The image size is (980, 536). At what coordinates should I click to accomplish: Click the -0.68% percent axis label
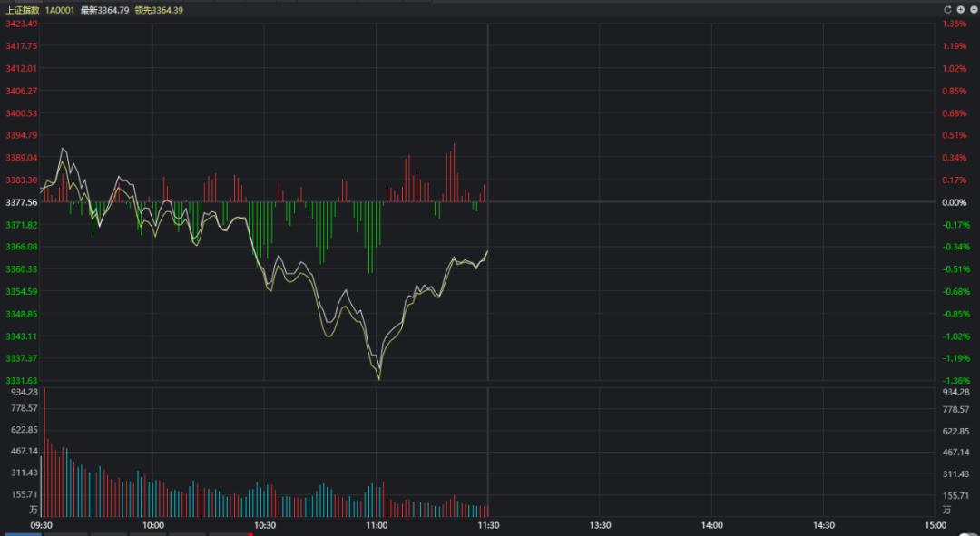(955, 291)
